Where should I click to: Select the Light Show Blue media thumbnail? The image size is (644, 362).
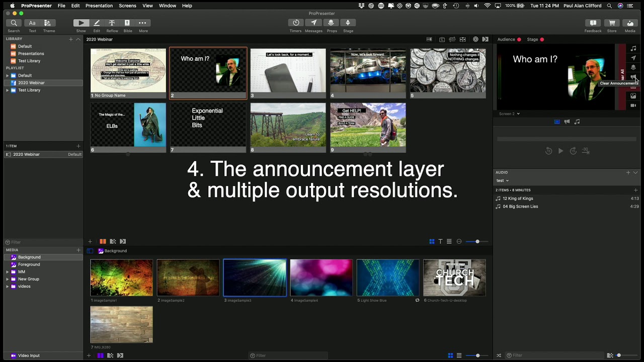[387, 278]
